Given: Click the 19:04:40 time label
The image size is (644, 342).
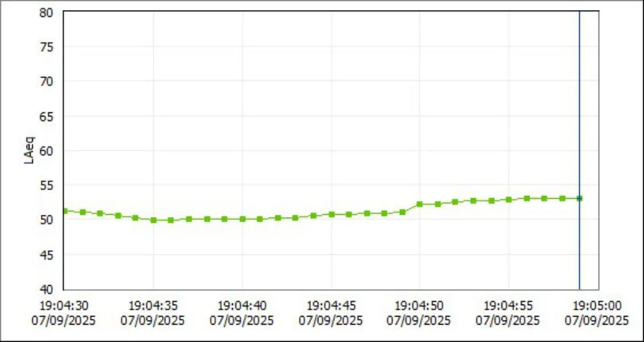Looking at the screenshot, I should 242,306.
